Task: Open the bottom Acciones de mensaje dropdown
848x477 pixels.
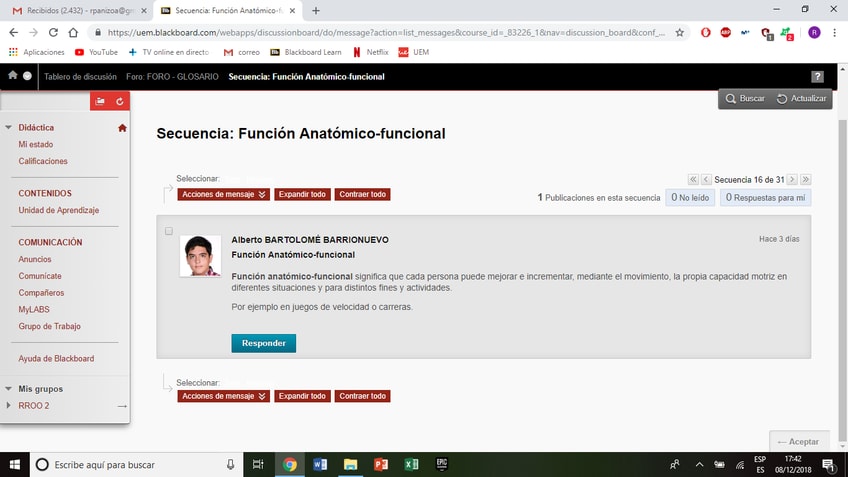Action: pyautogui.click(x=223, y=396)
